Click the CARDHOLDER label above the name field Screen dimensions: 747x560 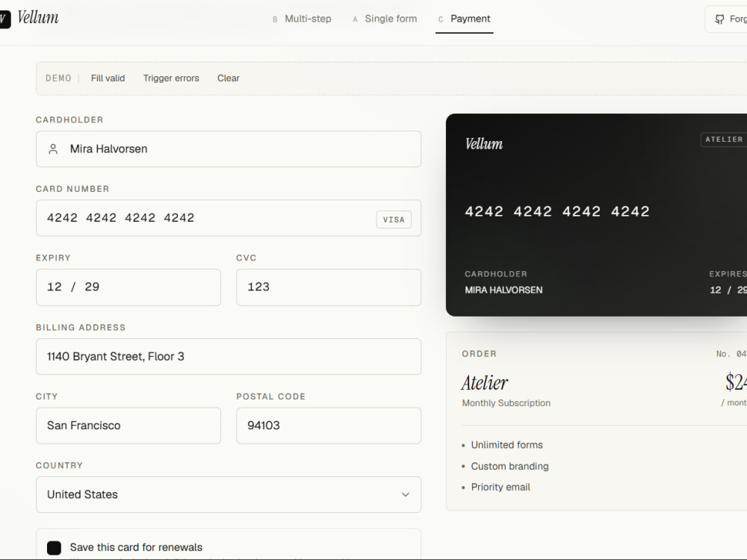click(69, 120)
